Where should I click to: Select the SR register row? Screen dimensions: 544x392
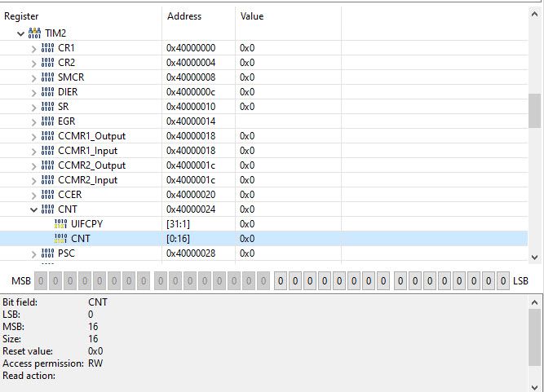pos(263,107)
